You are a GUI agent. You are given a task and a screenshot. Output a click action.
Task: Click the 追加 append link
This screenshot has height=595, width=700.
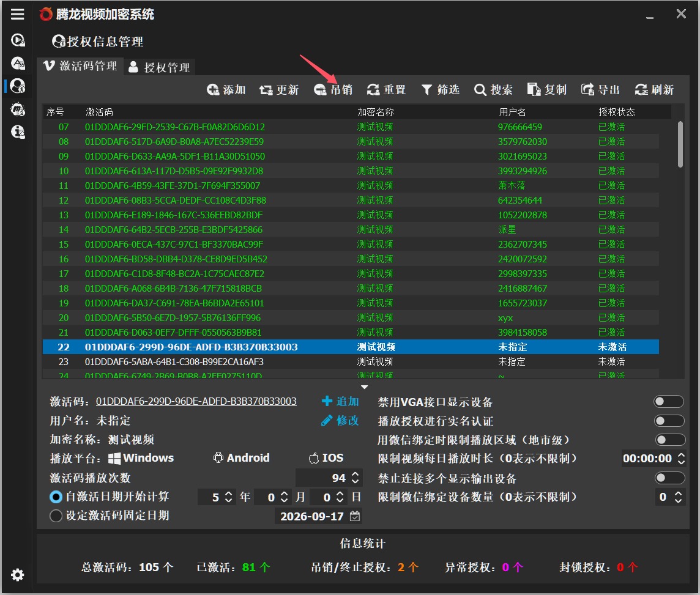(340, 401)
